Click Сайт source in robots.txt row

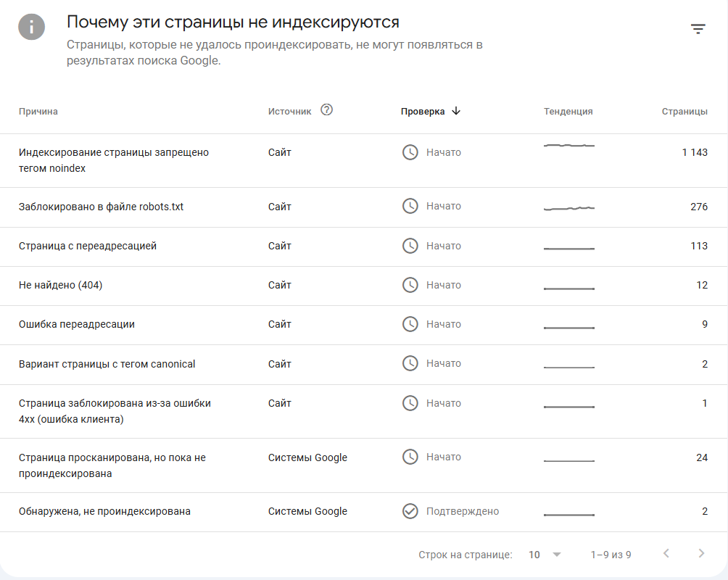(279, 207)
